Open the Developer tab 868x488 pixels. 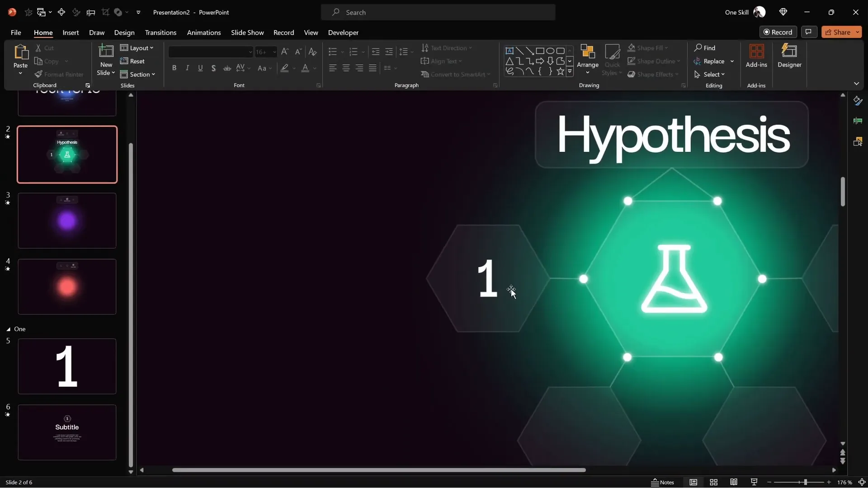click(343, 33)
